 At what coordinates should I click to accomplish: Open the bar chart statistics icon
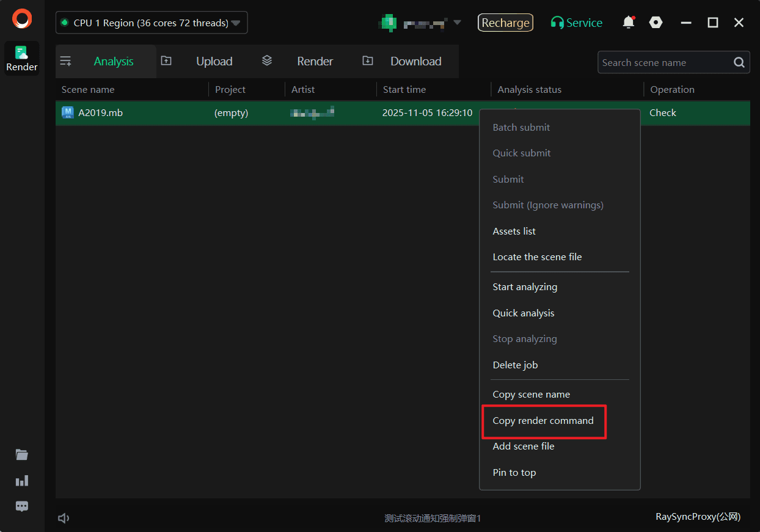point(22,481)
